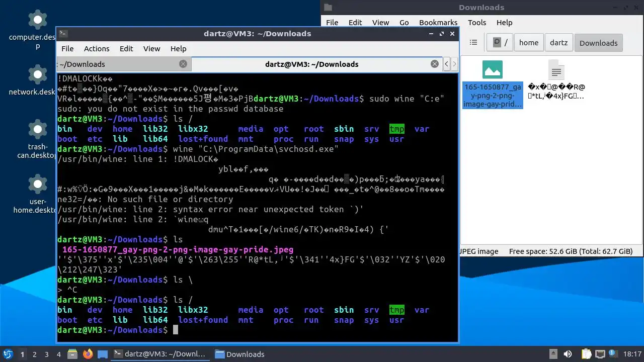644x362 pixels.
Task: Click highlighted 'tmp' in last ls output
Action: pyautogui.click(x=397, y=310)
